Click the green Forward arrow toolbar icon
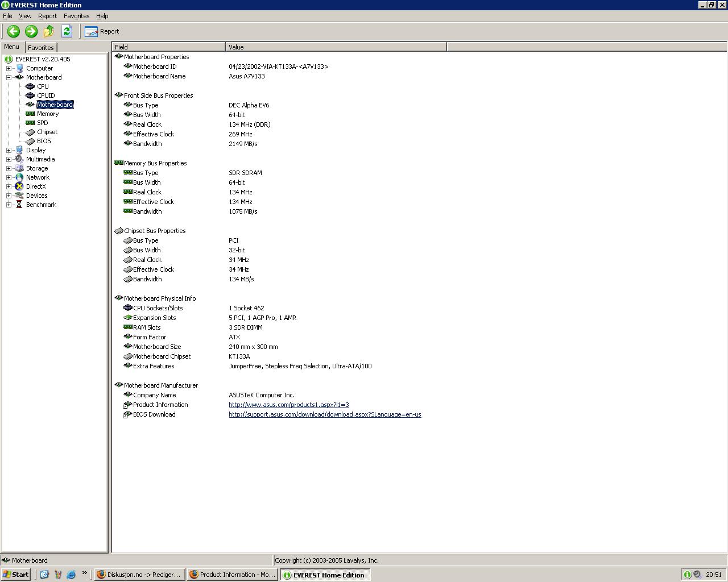 (31, 31)
